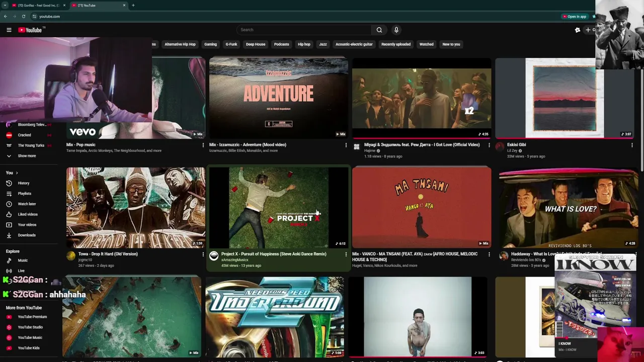Open more options for Towa Drop It Hard
The height and width of the screenshot is (362, 644).
pyautogui.click(x=203, y=254)
